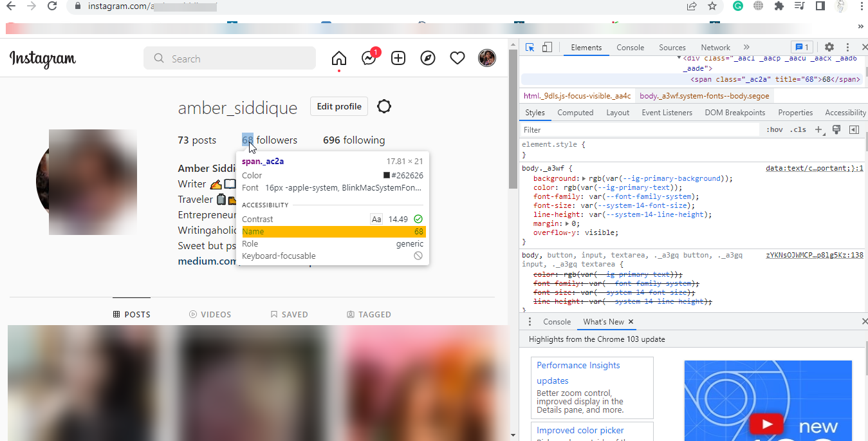Viewport: 868px width, 441px height.
Task: Open the Accessibility tab in DevTools
Action: pyautogui.click(x=845, y=113)
